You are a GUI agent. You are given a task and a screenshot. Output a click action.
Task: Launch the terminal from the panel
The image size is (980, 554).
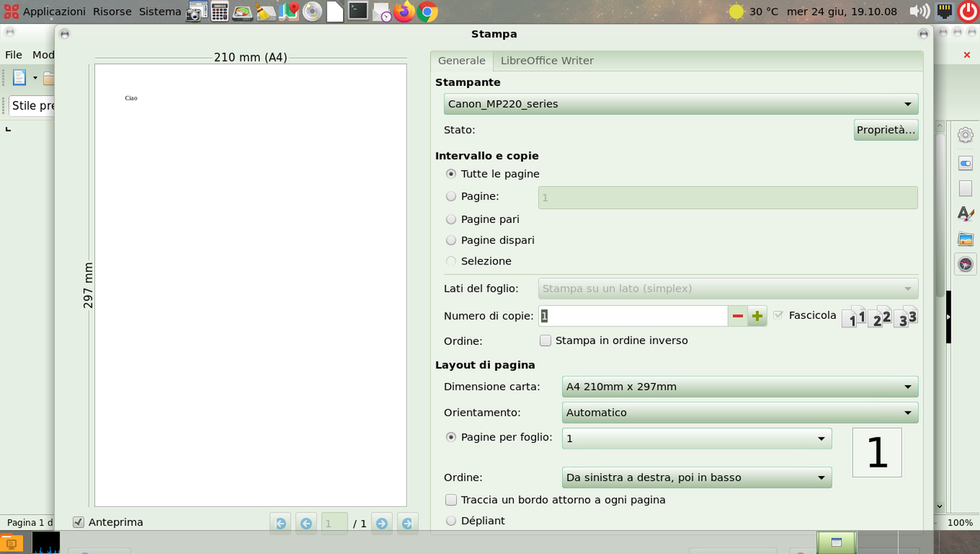(x=358, y=11)
